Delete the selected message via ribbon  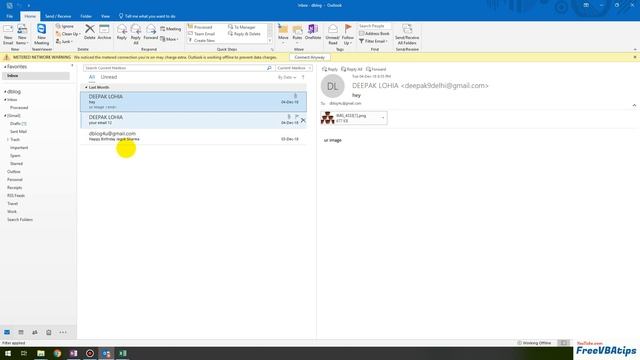click(x=90, y=32)
